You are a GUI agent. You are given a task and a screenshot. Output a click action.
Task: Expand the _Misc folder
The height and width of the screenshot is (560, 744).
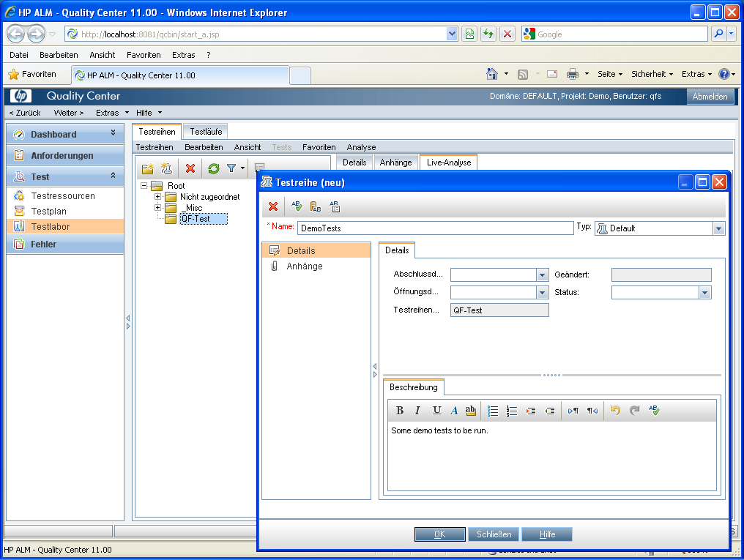pos(158,208)
